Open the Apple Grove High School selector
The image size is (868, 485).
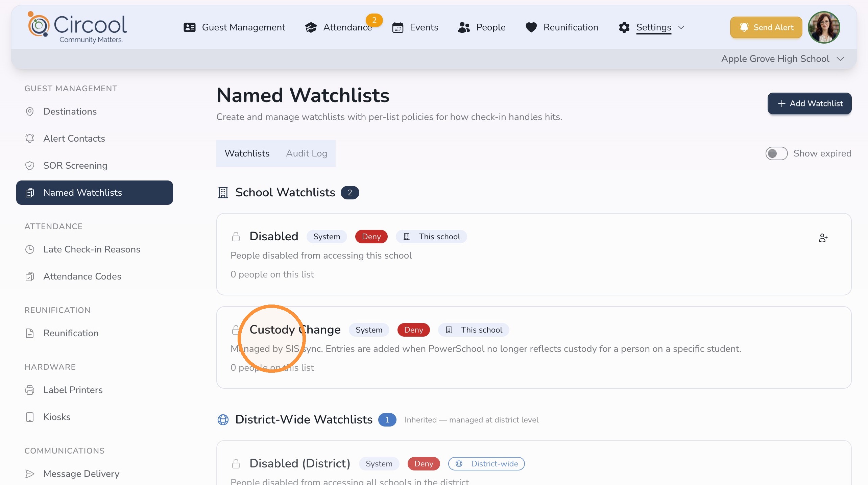click(x=782, y=59)
